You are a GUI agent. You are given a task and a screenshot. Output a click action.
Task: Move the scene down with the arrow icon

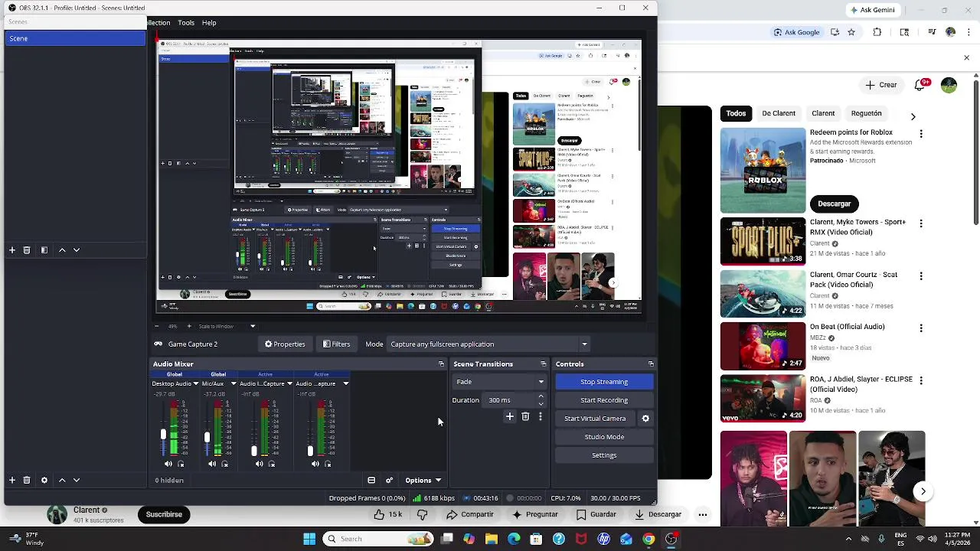click(77, 250)
